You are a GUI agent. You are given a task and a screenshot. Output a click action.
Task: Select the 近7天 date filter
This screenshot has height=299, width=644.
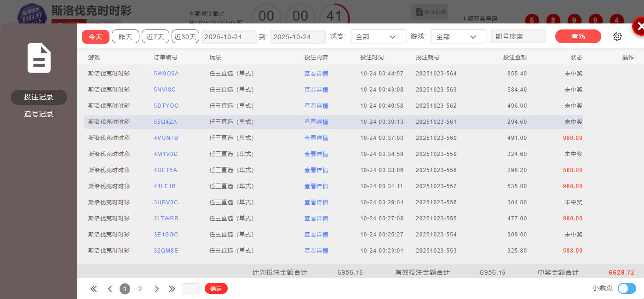[x=155, y=37]
